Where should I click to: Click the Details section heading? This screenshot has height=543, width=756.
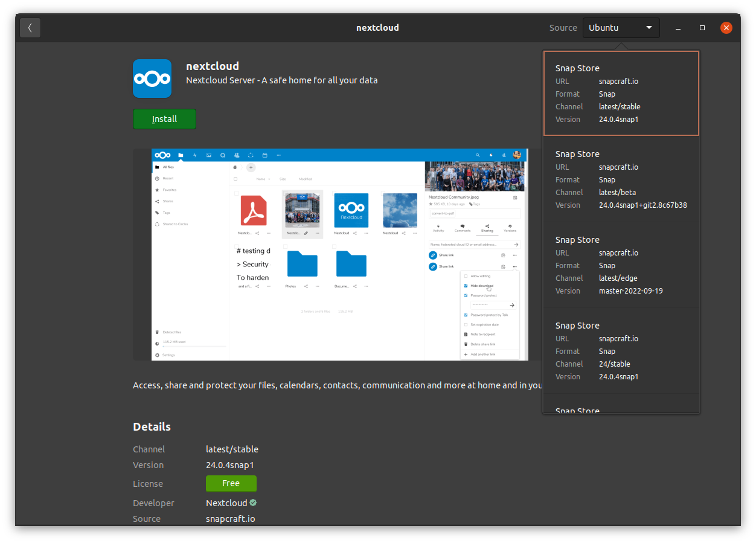[152, 426]
